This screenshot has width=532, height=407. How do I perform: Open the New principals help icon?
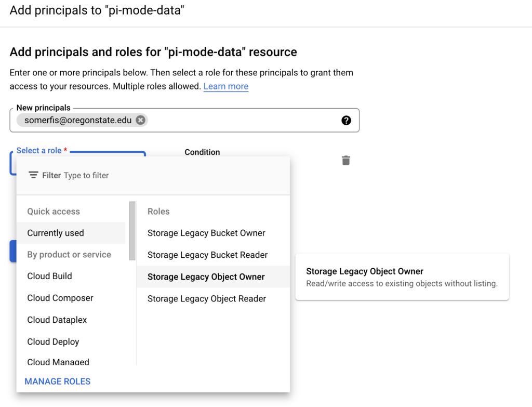(346, 121)
